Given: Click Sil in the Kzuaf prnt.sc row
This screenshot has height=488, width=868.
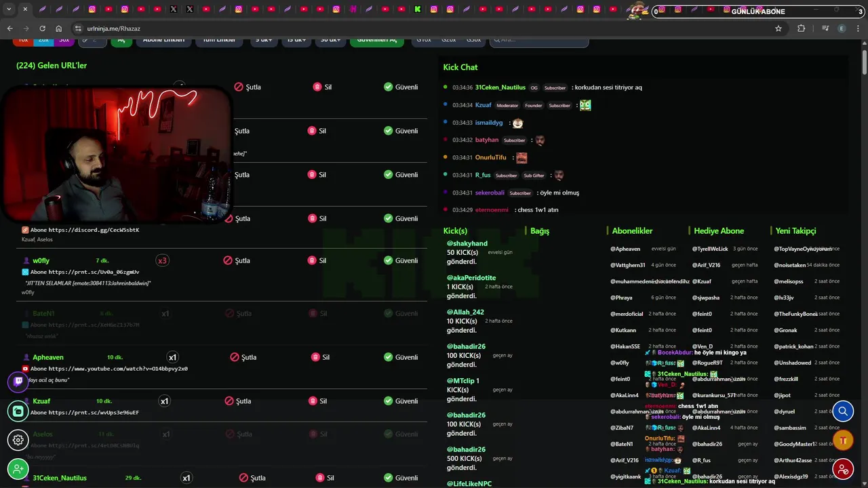Looking at the screenshot, I should click(317, 401).
